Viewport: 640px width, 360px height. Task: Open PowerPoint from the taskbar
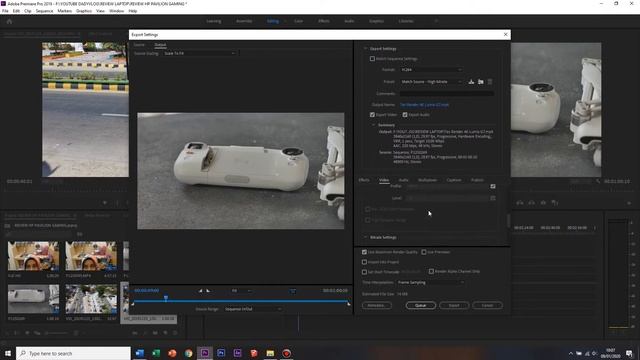[x=172, y=353]
